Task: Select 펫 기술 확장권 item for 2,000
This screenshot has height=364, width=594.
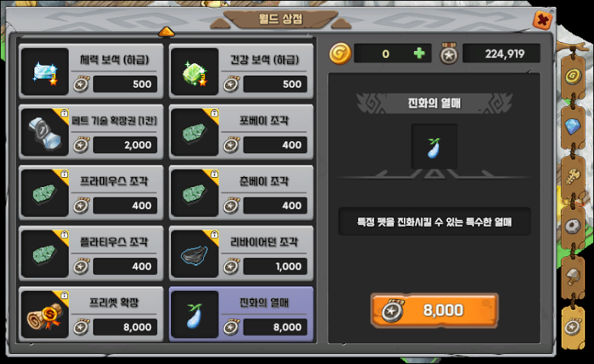Action: coord(91,132)
